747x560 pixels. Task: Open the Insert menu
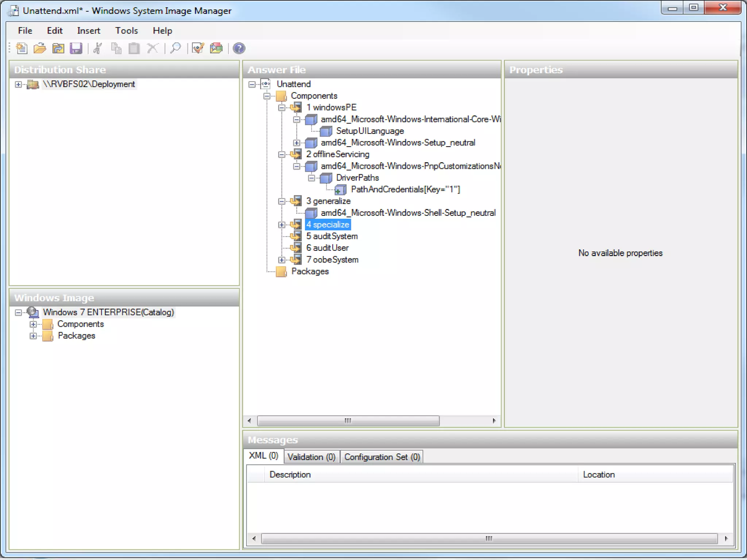pyautogui.click(x=89, y=31)
